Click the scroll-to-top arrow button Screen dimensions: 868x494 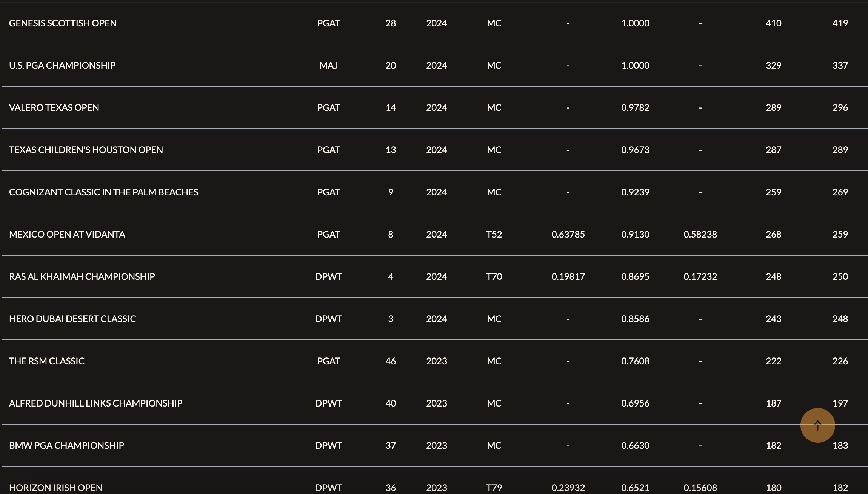coord(817,425)
